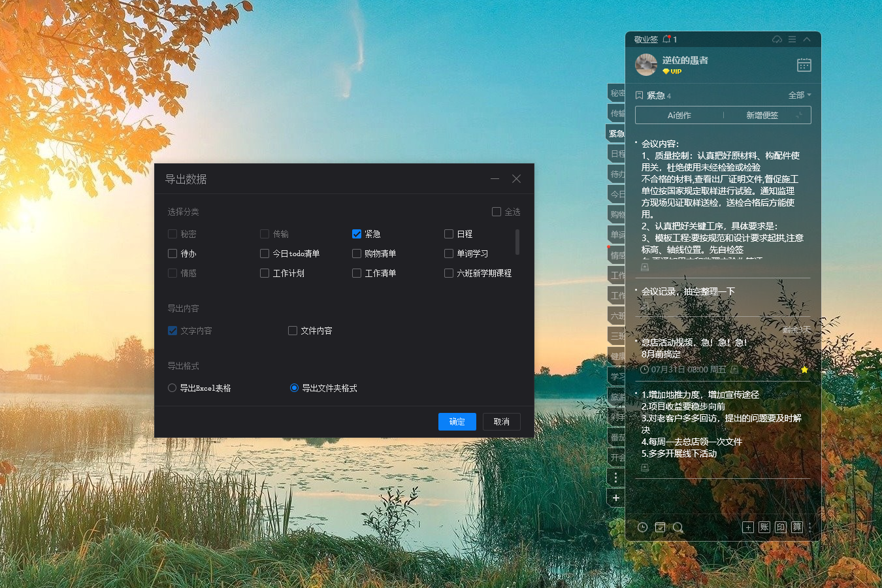Collapse the 敬业签 panel with the up chevron
This screenshot has height=588, width=882.
pyautogui.click(x=807, y=39)
